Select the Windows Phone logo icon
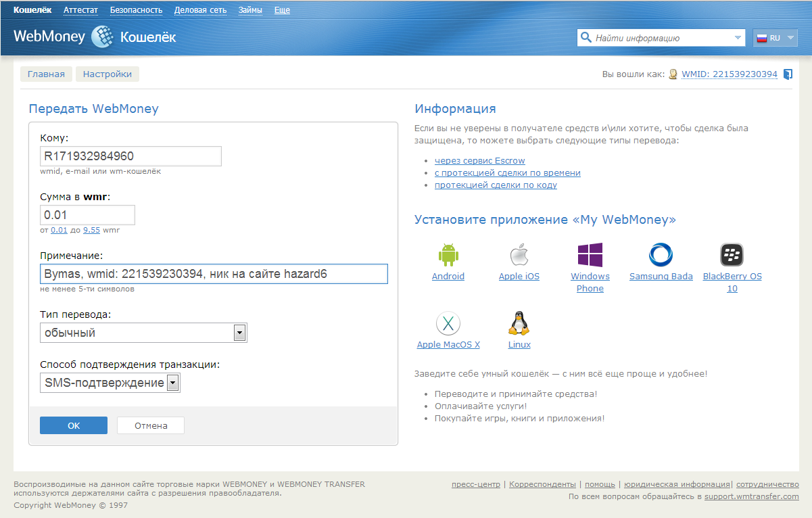This screenshot has width=812, height=518. (590, 255)
